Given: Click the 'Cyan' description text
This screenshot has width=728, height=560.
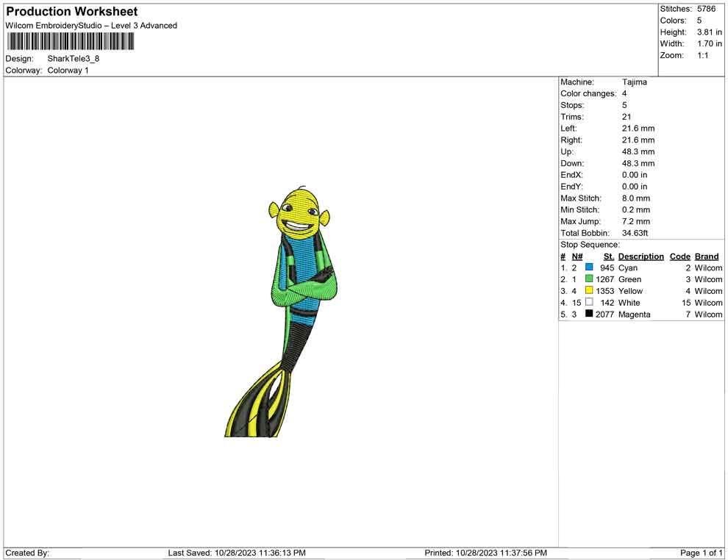Looking at the screenshot, I should (628, 268).
